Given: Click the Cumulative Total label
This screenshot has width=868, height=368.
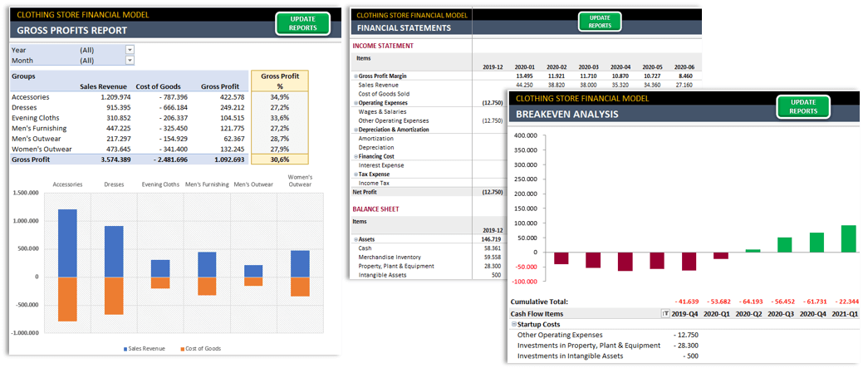Looking at the screenshot, I should pyautogui.click(x=538, y=302).
